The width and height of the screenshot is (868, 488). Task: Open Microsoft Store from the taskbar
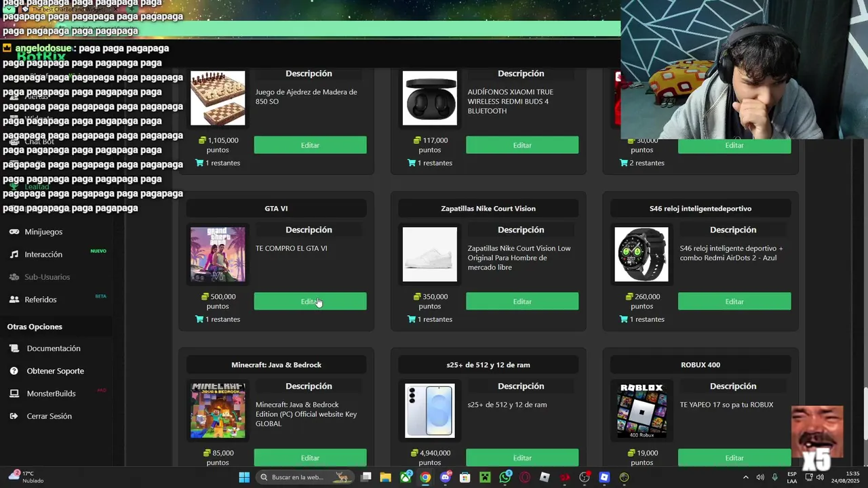pos(465,477)
